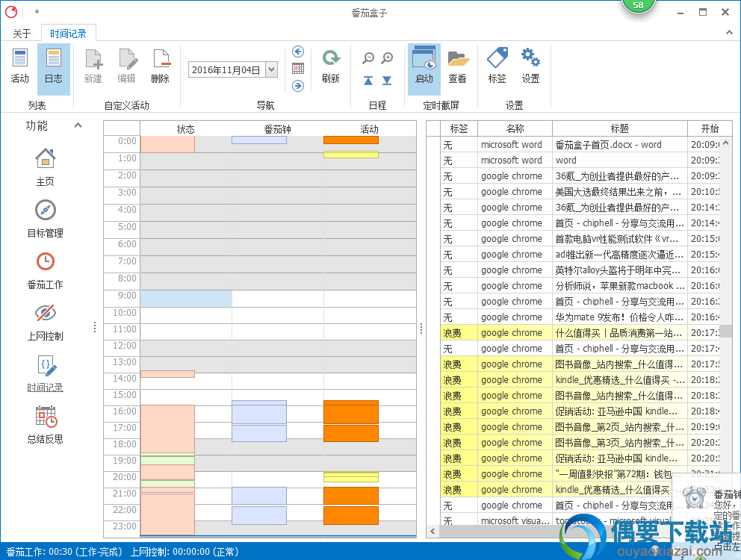Sort by the 开始 column header
Viewport: 741px width, 560px height.
710,128
